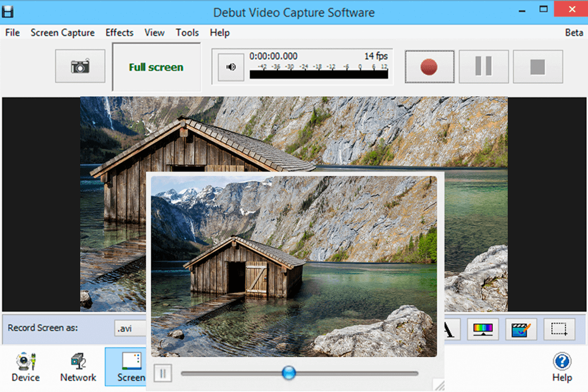This screenshot has height=392, width=588.
Task: Open the Screen Capture menu
Action: click(62, 32)
